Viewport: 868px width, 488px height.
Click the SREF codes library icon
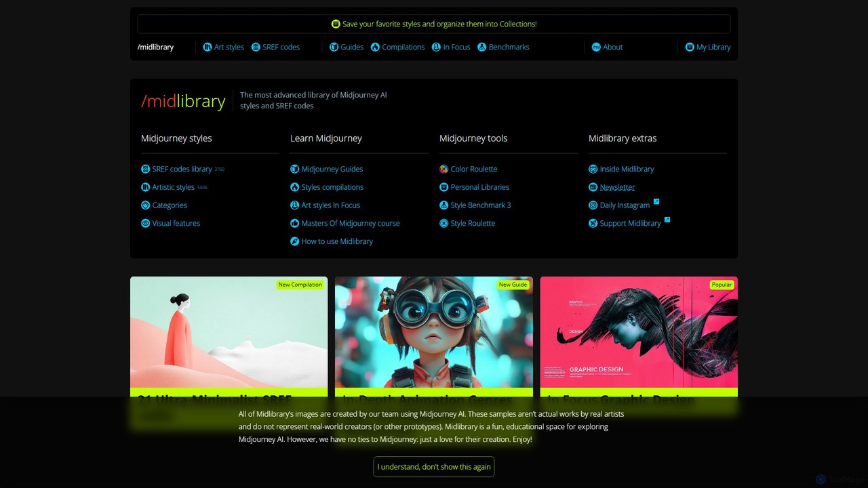[x=145, y=169]
